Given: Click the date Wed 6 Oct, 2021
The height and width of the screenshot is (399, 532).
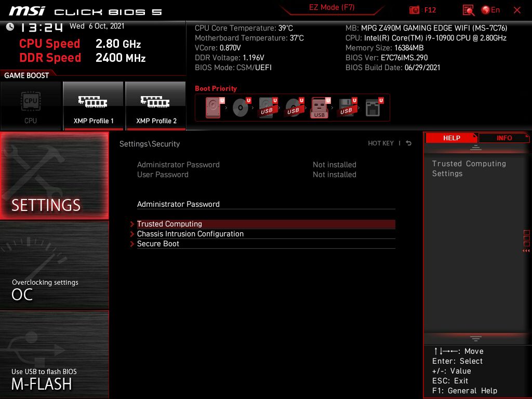Looking at the screenshot, I should [97, 26].
